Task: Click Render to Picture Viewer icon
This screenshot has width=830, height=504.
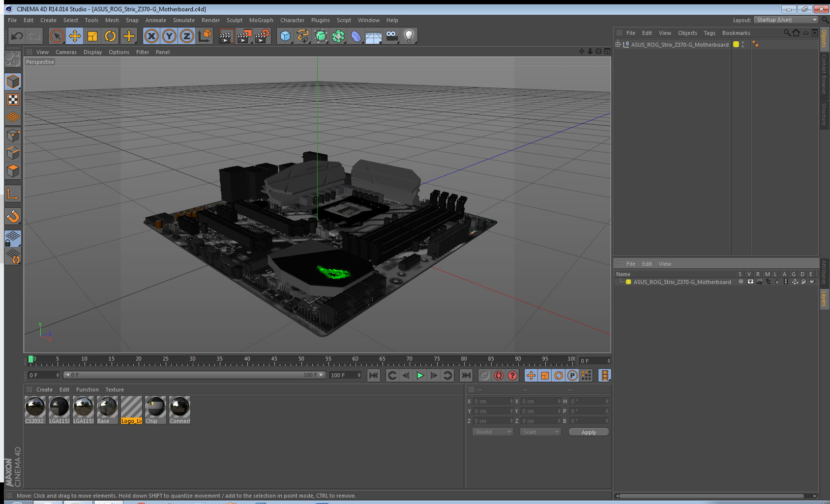Action: tap(244, 36)
